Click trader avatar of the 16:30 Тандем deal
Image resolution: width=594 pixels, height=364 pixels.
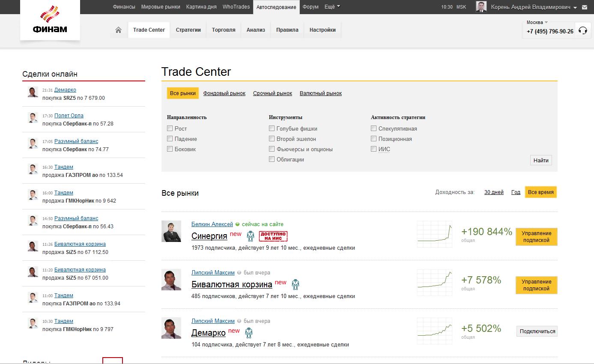point(33,169)
